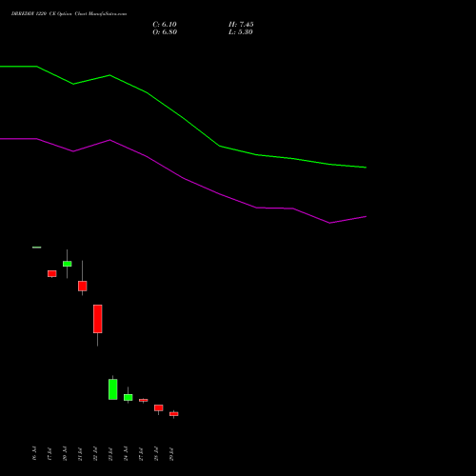Click the green upper indicator line
Screen dimensions: 476x476
click(184, 118)
